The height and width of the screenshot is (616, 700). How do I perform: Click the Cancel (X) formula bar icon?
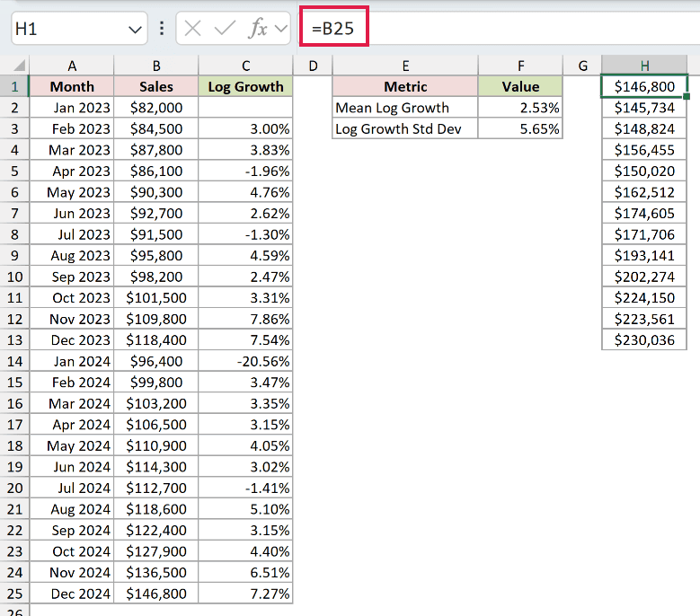tap(192, 29)
